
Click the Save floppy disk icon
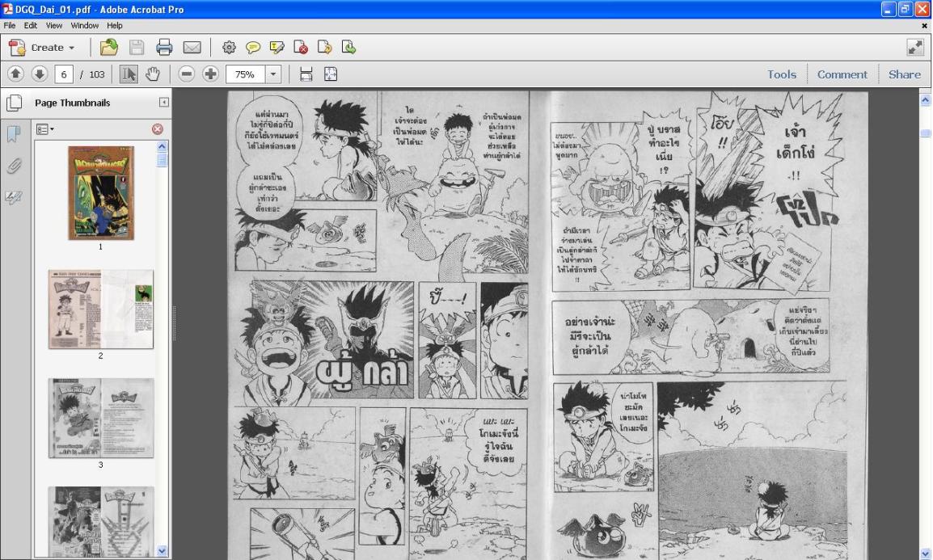point(137,48)
